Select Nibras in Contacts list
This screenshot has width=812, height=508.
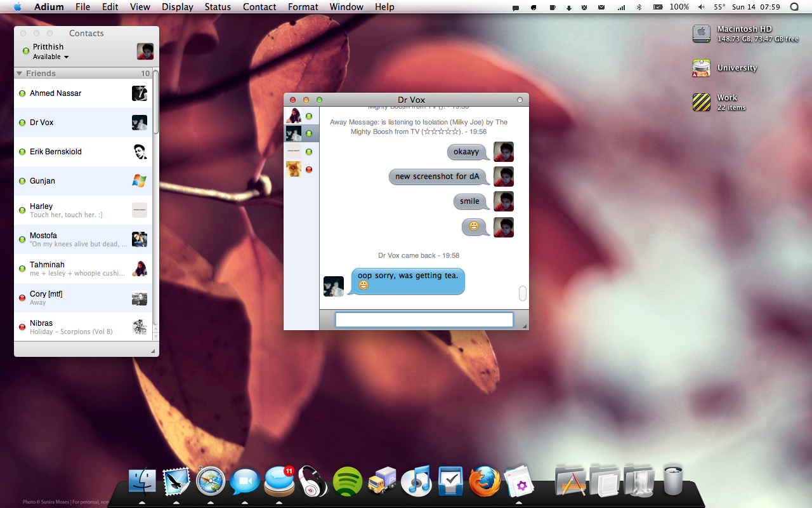pos(83,327)
